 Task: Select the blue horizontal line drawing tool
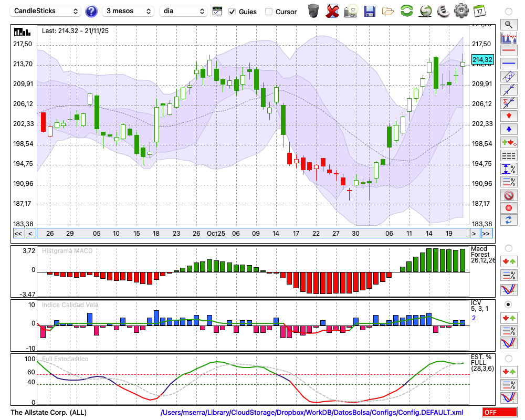[x=508, y=64]
